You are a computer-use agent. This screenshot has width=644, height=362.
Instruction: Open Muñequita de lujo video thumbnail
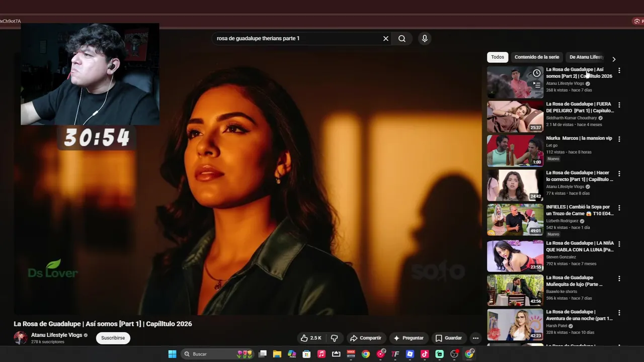[515, 290]
